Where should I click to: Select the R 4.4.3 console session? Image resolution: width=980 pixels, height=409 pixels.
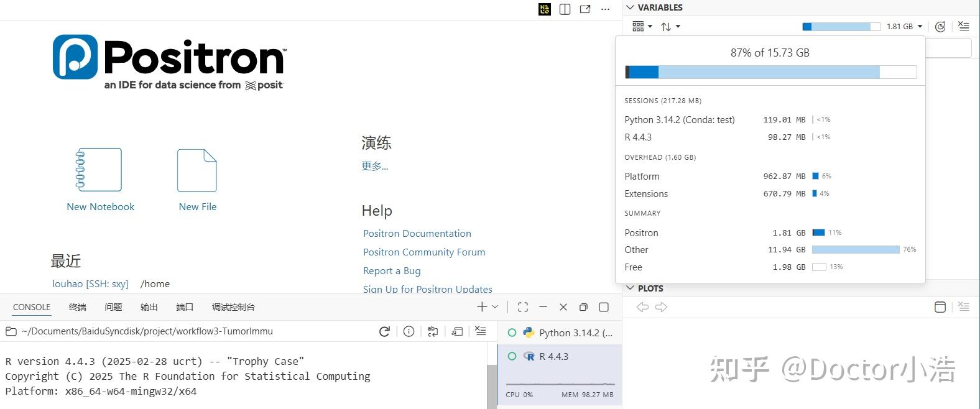pos(560,375)
